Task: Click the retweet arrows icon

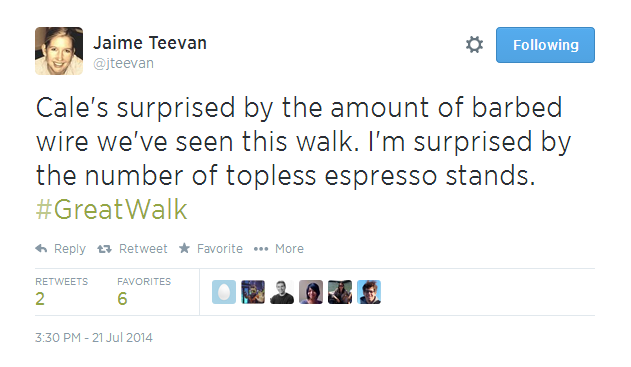Action: [x=104, y=249]
